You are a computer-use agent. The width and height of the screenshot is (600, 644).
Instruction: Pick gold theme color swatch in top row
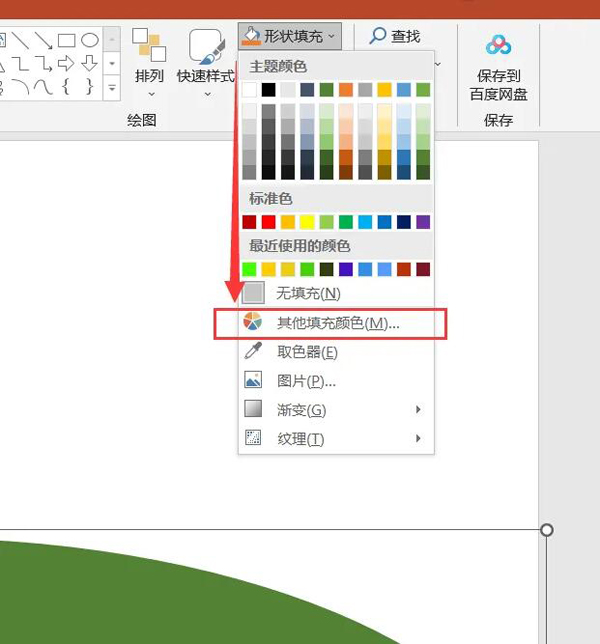384,90
